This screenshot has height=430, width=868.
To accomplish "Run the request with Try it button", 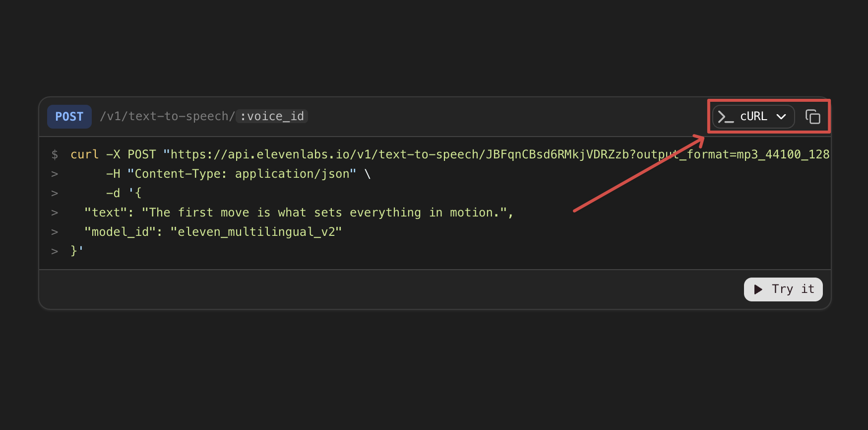I will pyautogui.click(x=783, y=289).
